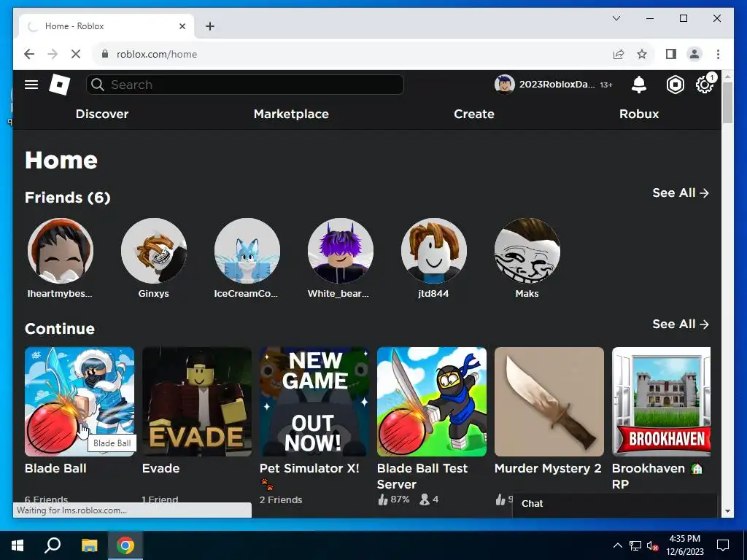Click the Evade game title
The height and width of the screenshot is (560, 747).
(160, 469)
